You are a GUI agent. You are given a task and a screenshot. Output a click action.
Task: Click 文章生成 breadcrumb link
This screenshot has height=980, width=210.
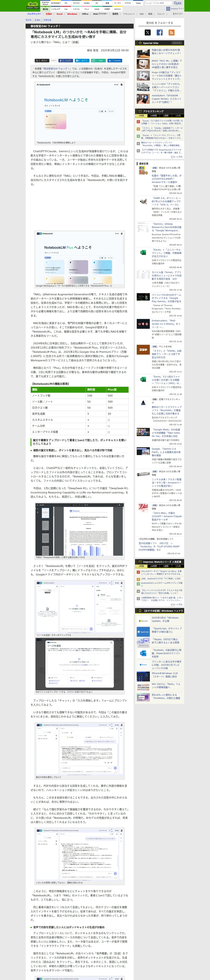[47, 20]
